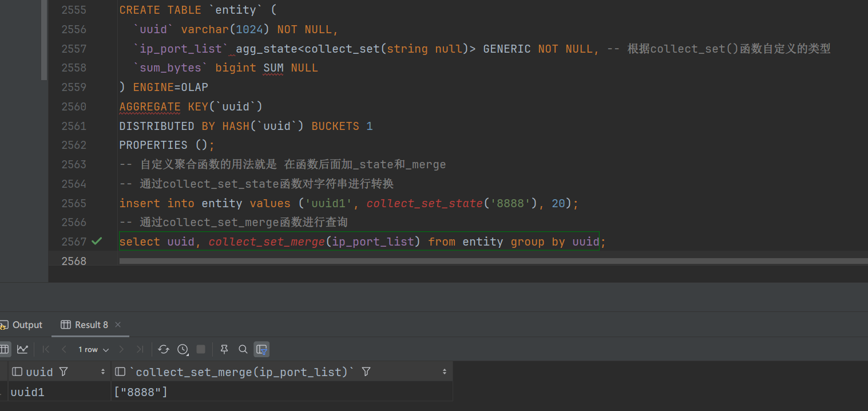The height and width of the screenshot is (411, 868).
Task: Click on `sum_bytes` in the table definition
Action: (x=171, y=68)
